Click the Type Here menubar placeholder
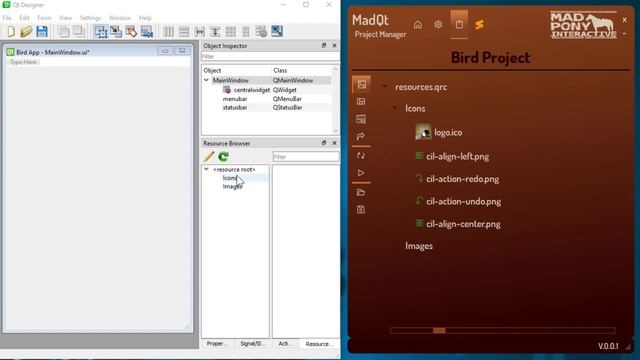The width and height of the screenshot is (640, 360). 23,62
